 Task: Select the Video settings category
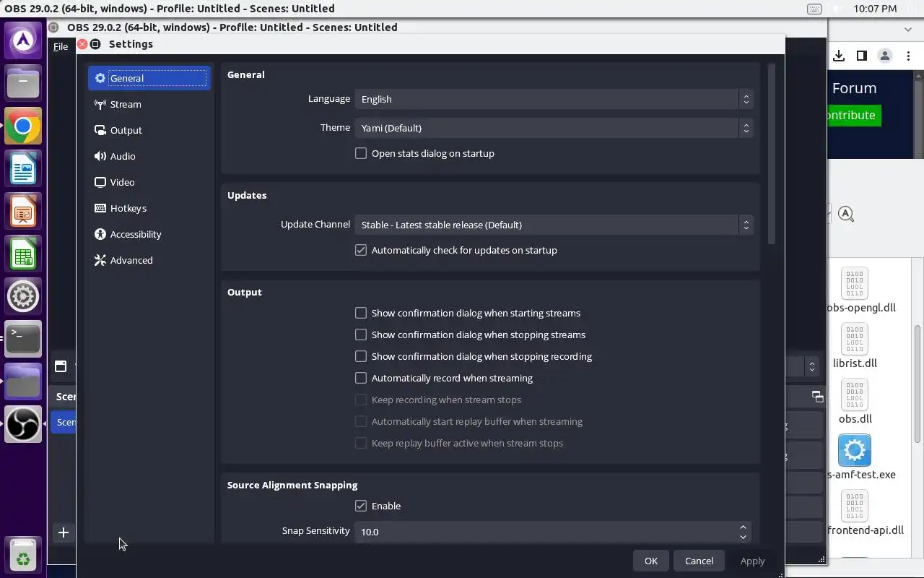pos(149,182)
